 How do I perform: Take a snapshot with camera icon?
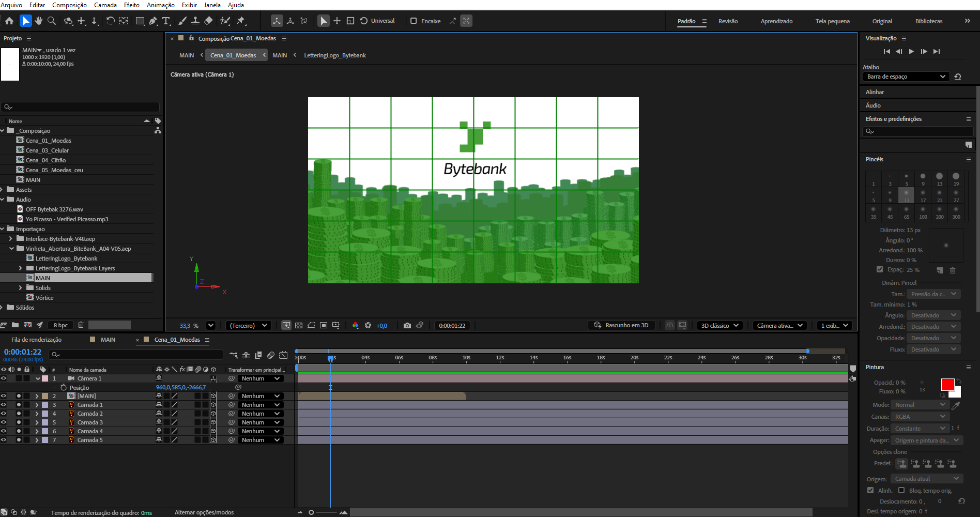407,325
